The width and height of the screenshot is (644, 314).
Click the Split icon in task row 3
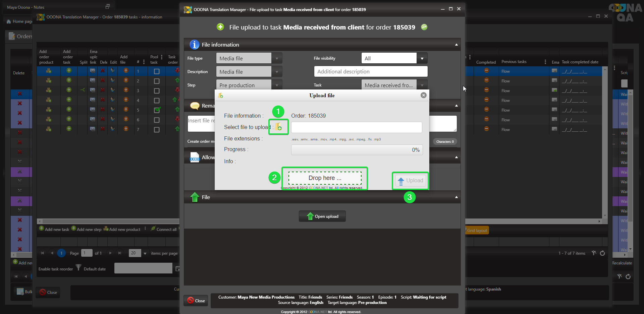point(83,90)
